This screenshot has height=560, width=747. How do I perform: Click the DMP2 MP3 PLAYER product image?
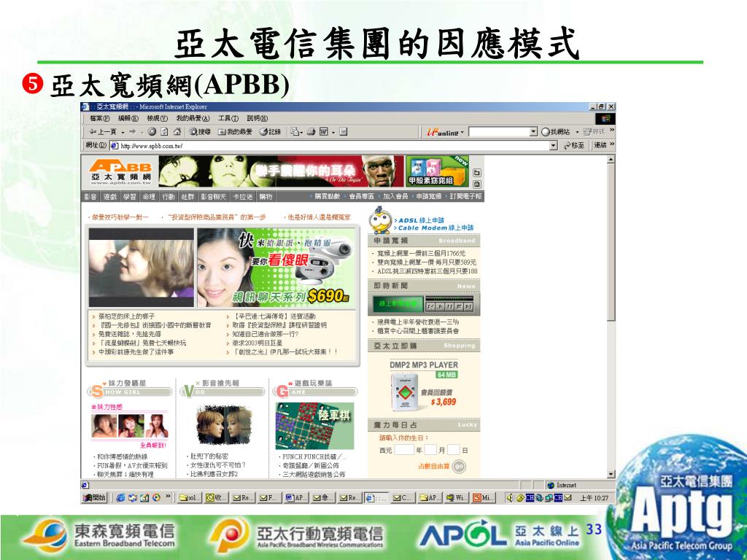point(404,392)
